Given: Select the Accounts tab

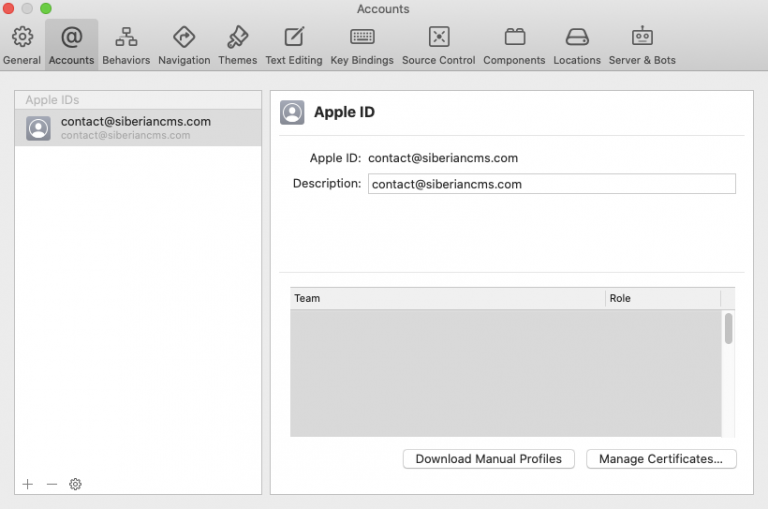Looking at the screenshot, I should pos(71,45).
